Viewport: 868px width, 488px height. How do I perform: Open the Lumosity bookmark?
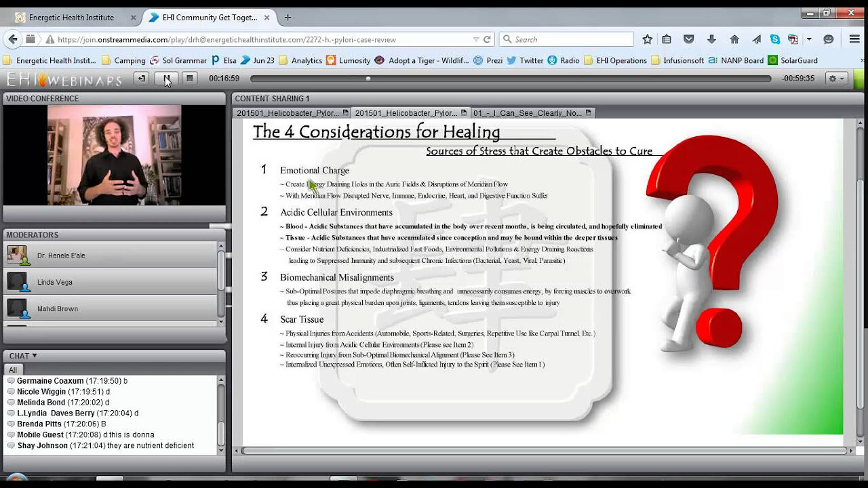point(349,60)
